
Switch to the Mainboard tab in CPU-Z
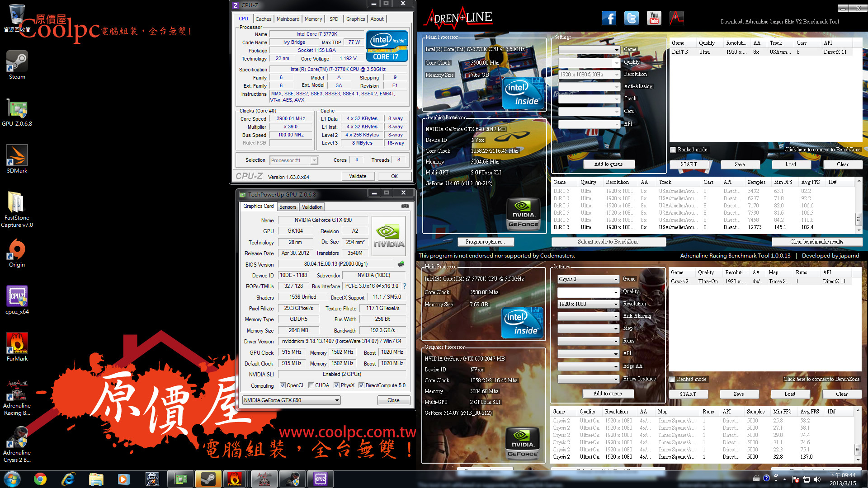click(x=288, y=19)
